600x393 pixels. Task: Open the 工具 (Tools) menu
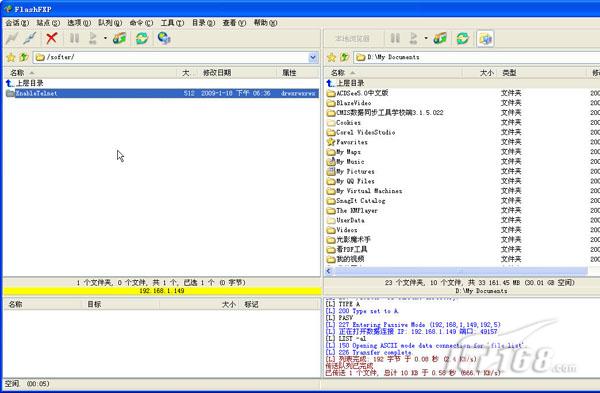coord(172,23)
